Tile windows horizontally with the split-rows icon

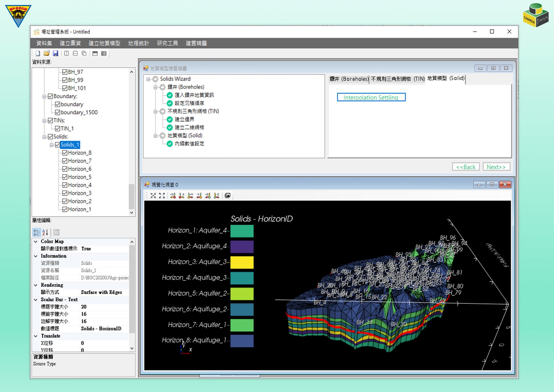click(x=75, y=53)
